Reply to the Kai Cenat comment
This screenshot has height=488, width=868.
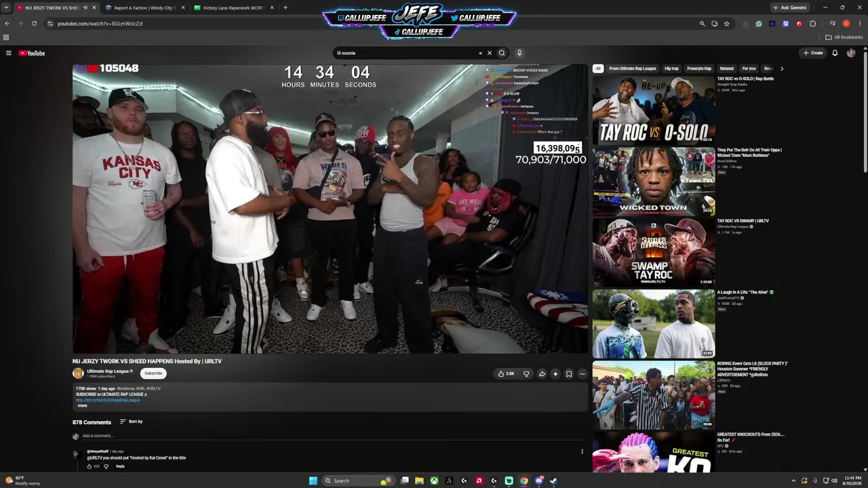point(120,466)
